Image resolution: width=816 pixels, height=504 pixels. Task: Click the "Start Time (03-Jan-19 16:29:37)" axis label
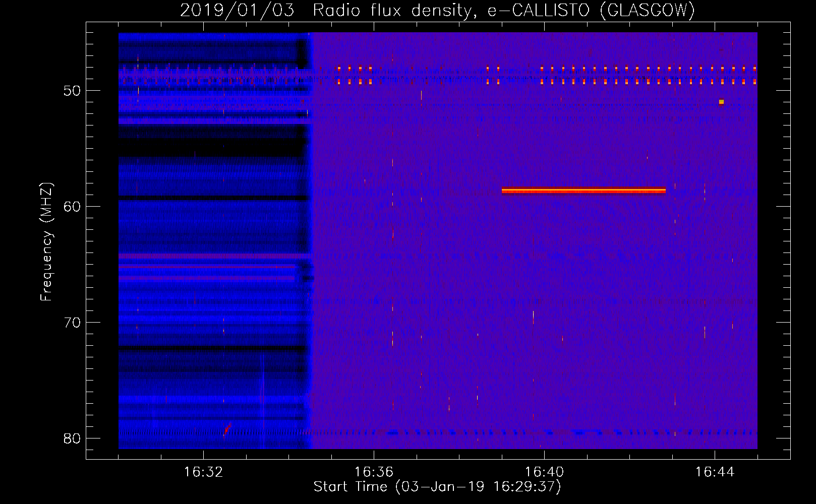(437, 487)
